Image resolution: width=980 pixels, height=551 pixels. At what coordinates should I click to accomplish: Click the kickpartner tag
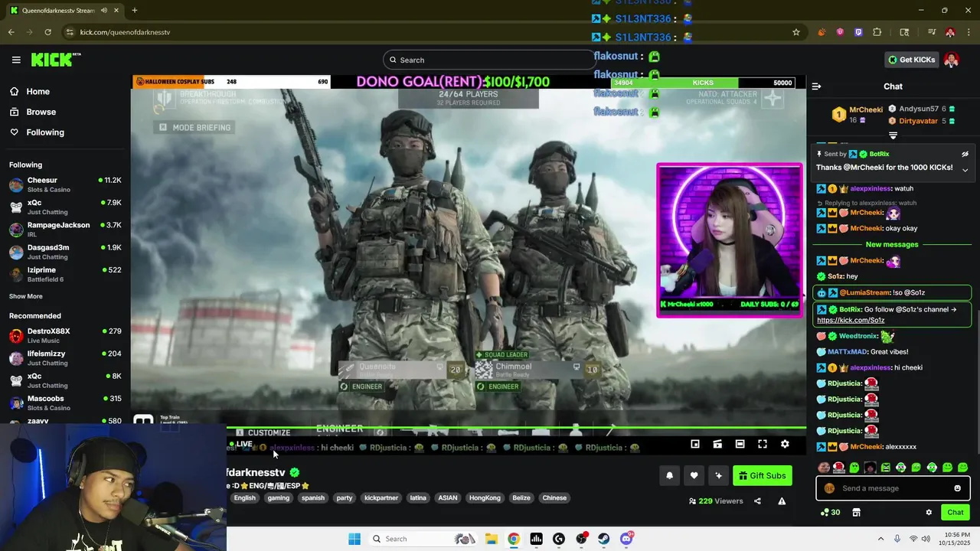click(381, 497)
